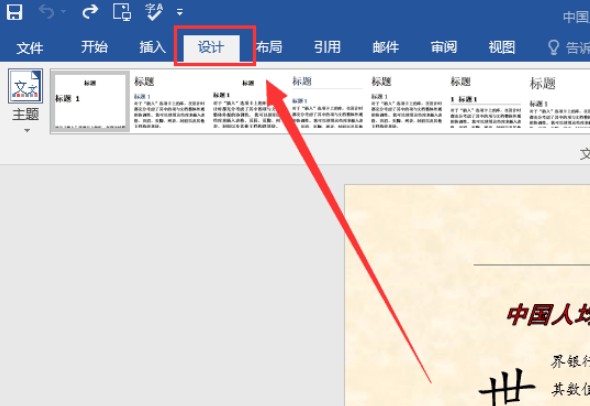The height and width of the screenshot is (406, 590).
Task: Switch to the 开始 ribbon tab
Action: (x=94, y=47)
